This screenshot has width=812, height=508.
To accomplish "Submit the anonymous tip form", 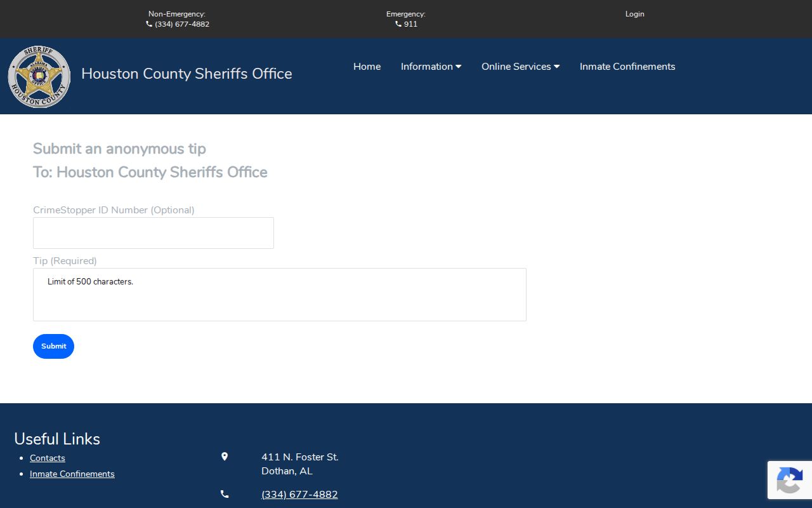I will point(53,346).
